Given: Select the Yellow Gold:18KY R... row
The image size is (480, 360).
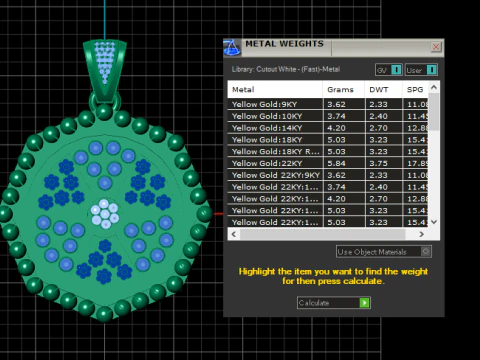Looking at the screenshot, I should point(328,152).
